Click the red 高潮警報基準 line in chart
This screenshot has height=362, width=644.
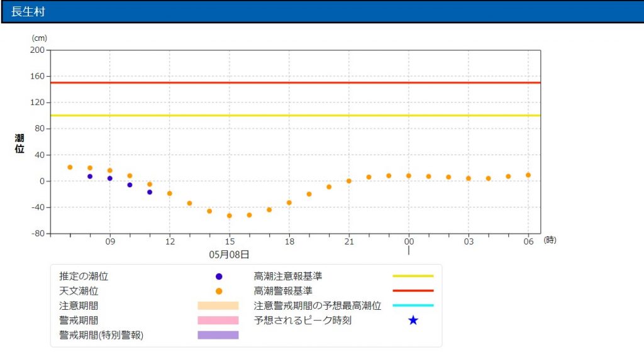coord(296,82)
